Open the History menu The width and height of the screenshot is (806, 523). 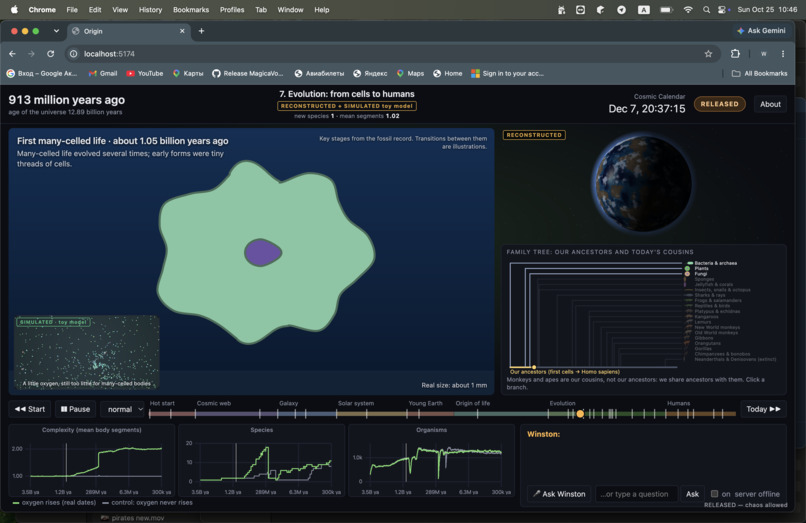click(150, 9)
